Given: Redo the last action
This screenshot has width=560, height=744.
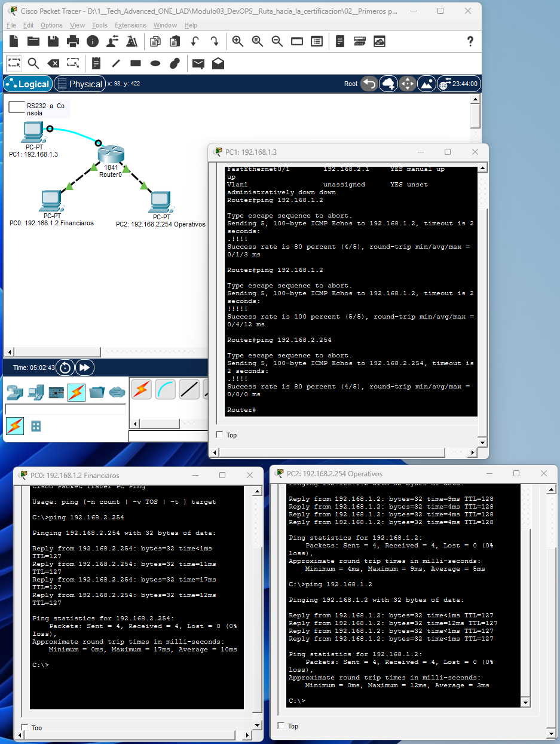Looking at the screenshot, I should point(214,41).
